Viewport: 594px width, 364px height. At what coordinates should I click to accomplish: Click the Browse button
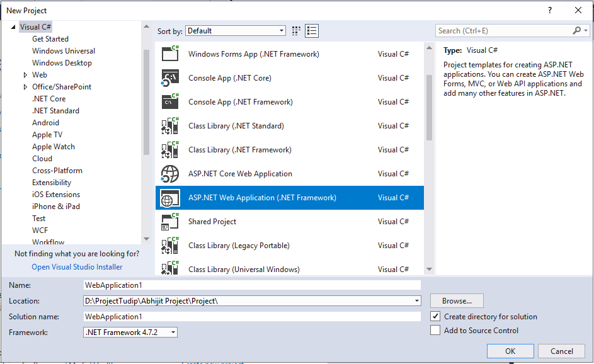point(456,301)
